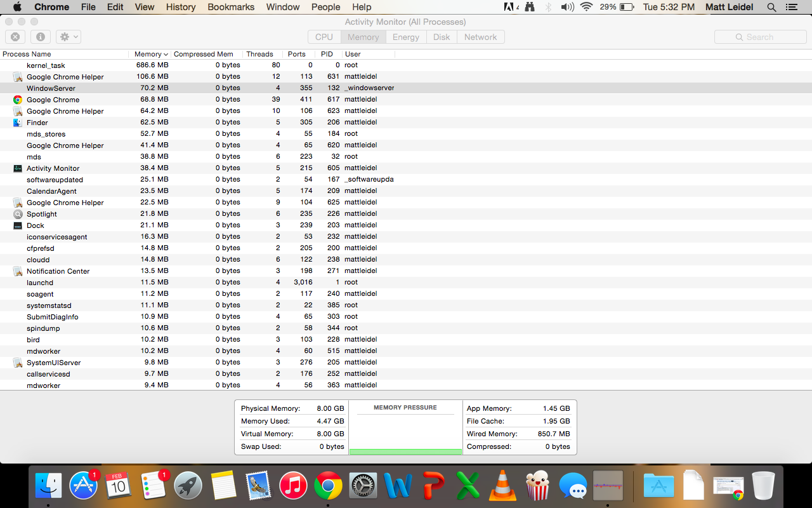Screen dimensions: 812x508
Task: Open Finder from the Dock
Action: pyautogui.click(x=48, y=486)
